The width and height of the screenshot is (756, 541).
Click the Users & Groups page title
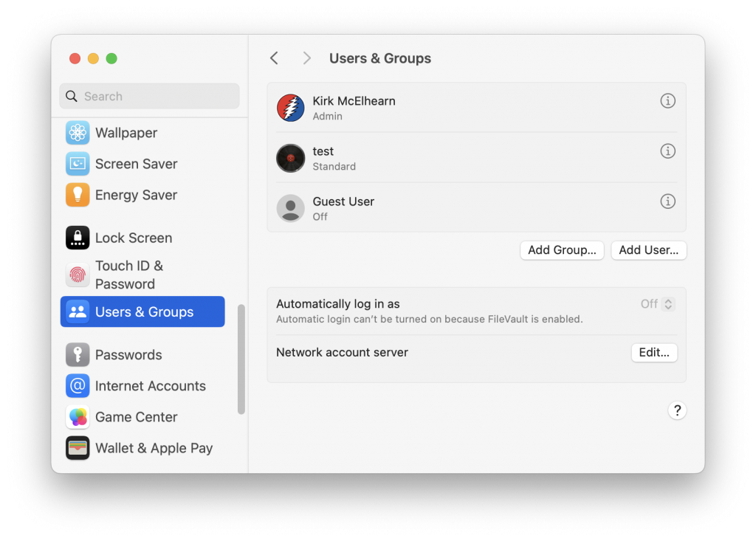[380, 58]
